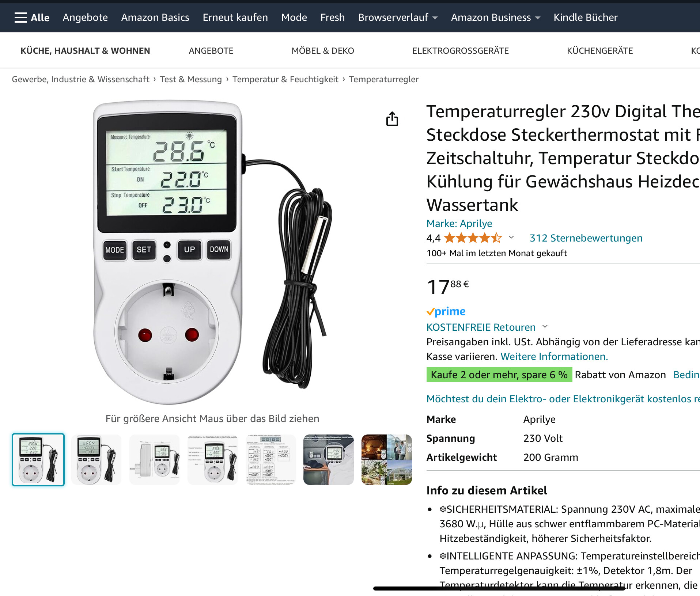Click the star rating icons

coord(473,238)
